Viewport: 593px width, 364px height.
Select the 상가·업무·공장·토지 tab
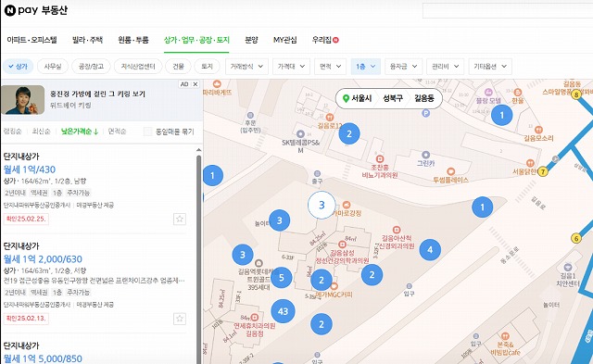click(x=196, y=40)
